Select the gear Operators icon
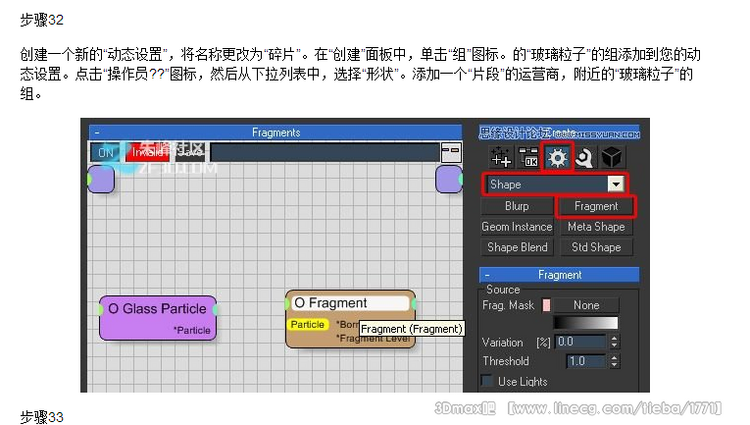Image resolution: width=750 pixels, height=425 pixels. point(557,157)
